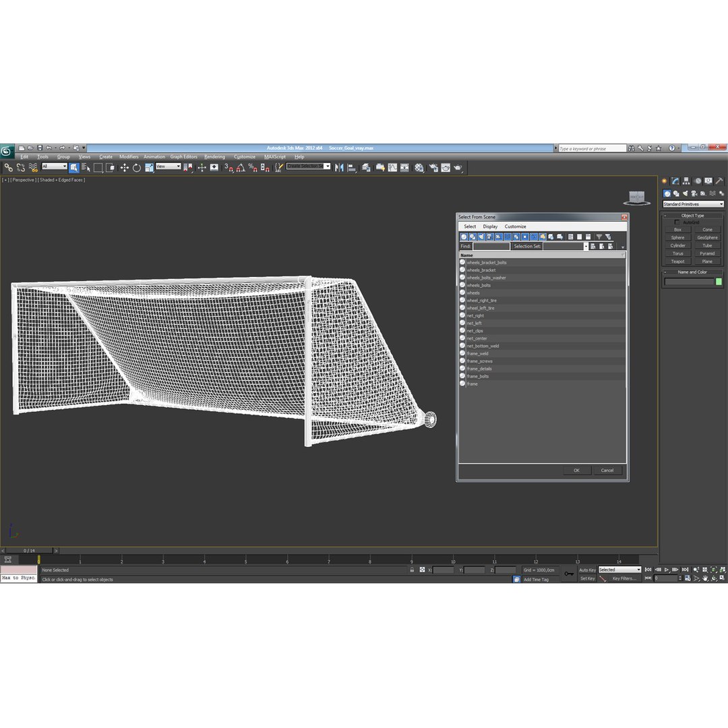
Task: Click into the Find text field
Action: click(x=491, y=247)
